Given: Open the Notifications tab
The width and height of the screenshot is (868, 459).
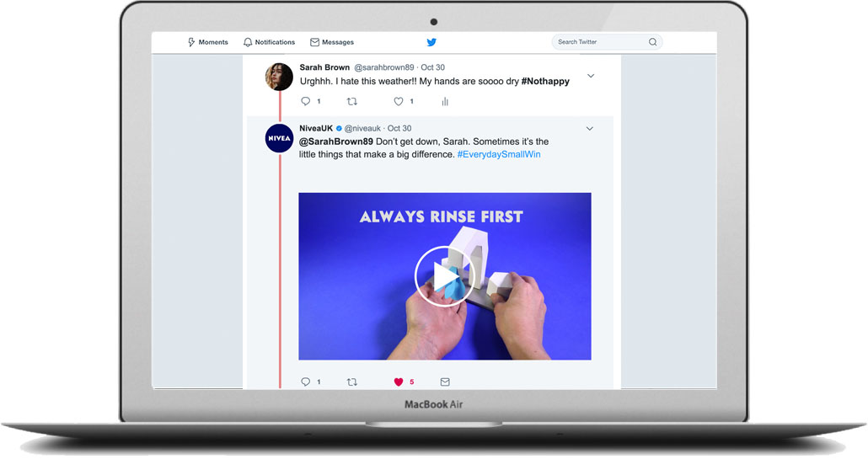Looking at the screenshot, I should tap(269, 42).
